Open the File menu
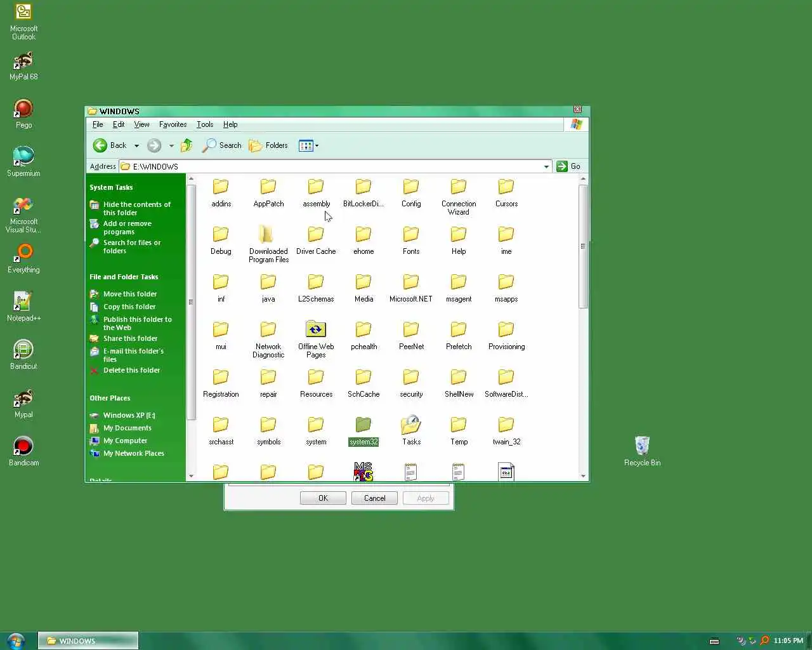Viewport: 812px width, 650px height. pos(98,124)
